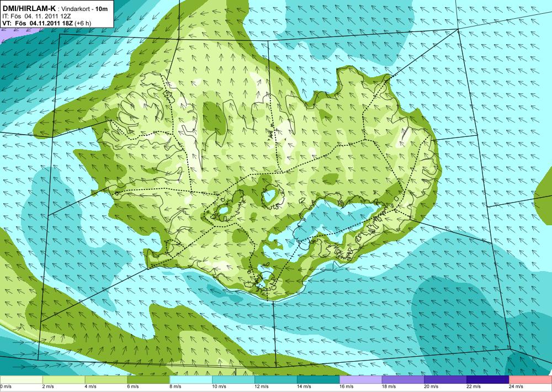Click the pale cyan 8–10 m/s legend swatch
Viewport: 552px width, 392px height.
(x=191, y=380)
